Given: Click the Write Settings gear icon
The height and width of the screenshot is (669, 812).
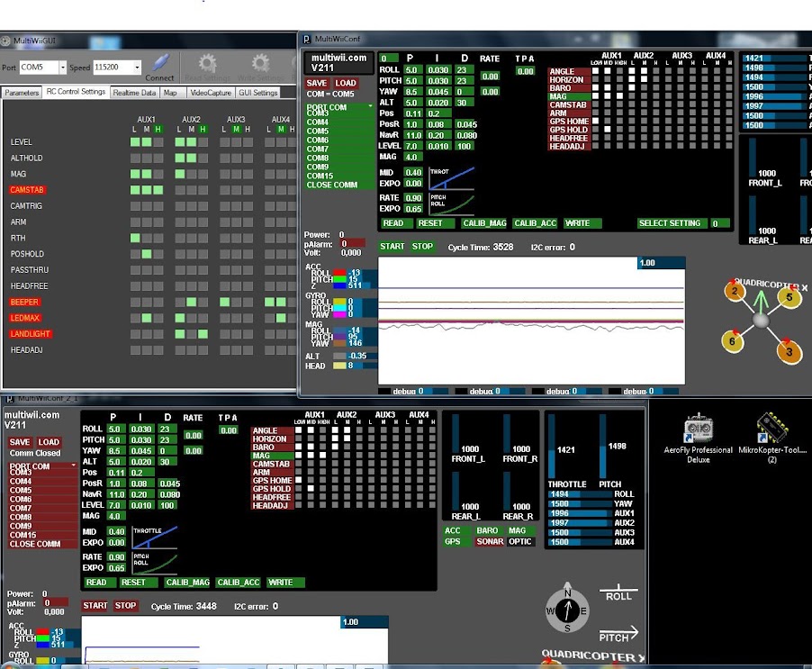Looking at the screenshot, I should (x=260, y=63).
